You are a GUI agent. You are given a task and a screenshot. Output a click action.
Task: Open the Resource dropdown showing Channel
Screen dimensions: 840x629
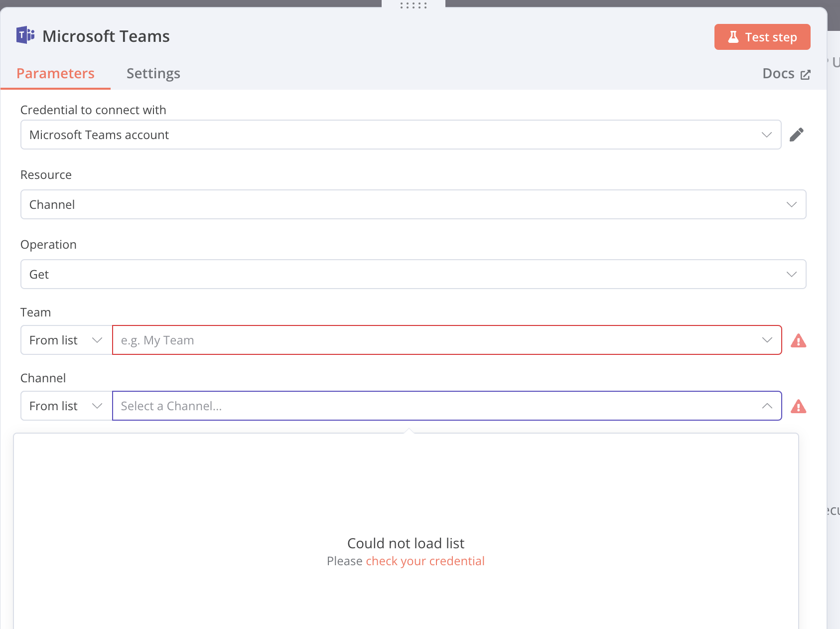click(x=413, y=204)
